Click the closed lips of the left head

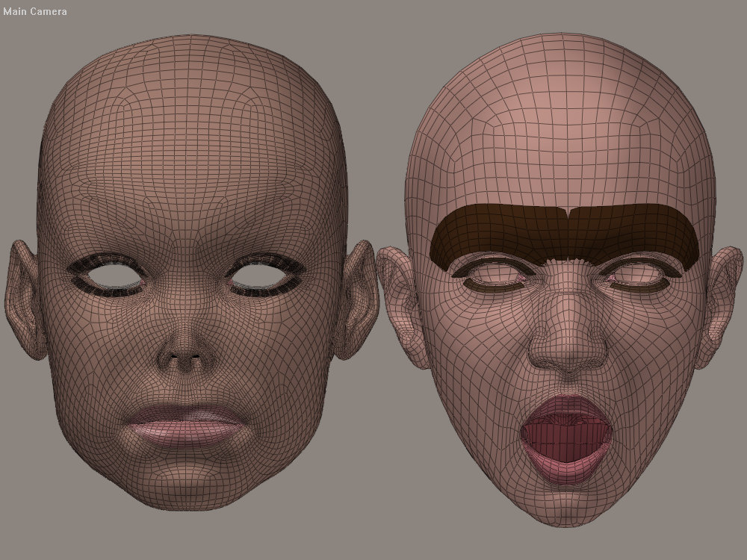pos(187,426)
